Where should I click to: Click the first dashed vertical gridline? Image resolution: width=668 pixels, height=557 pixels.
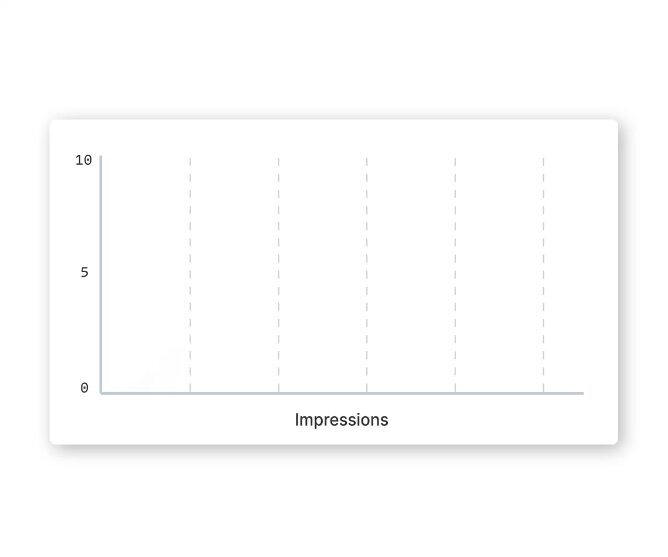(x=190, y=274)
